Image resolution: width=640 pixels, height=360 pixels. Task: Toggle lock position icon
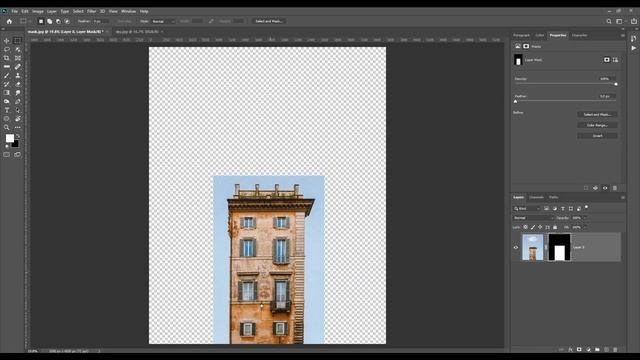(x=540, y=227)
